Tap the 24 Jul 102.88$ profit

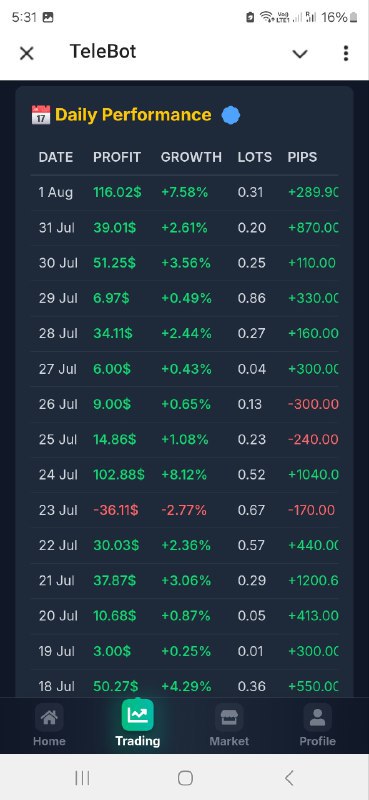coord(119,475)
